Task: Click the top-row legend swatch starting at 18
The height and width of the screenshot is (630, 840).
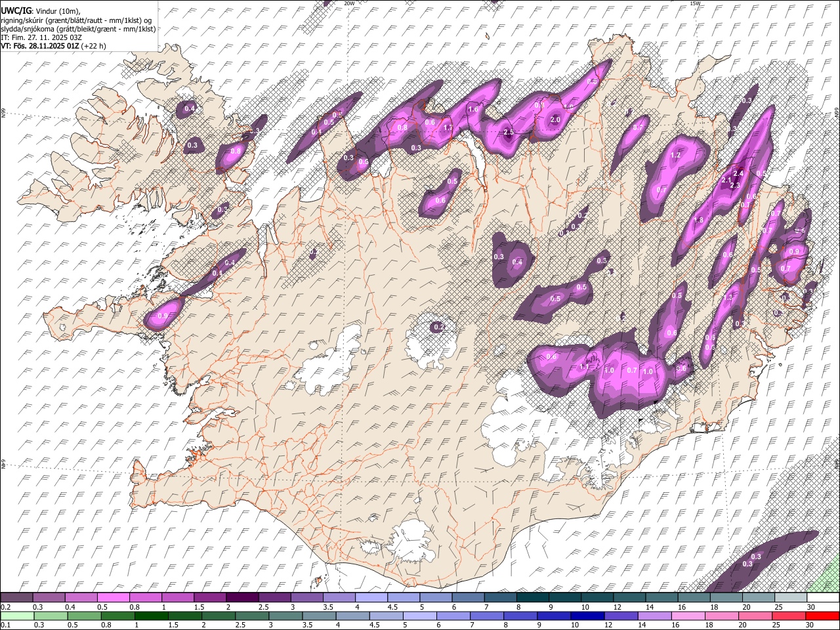Action: pos(726,597)
